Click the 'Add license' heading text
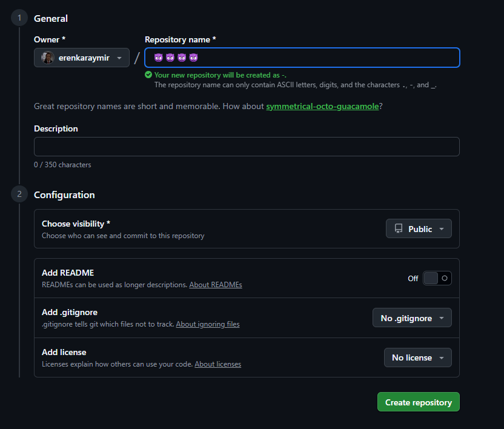This screenshot has width=504, height=429. 64,352
